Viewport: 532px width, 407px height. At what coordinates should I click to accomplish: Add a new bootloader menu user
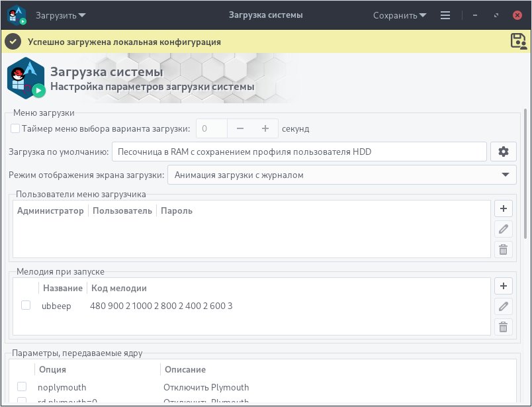point(504,208)
